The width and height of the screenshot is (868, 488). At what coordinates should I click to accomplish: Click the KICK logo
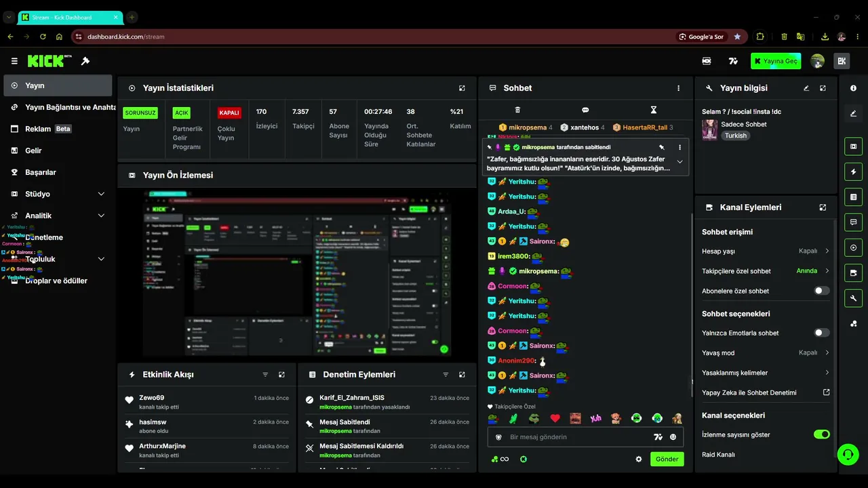pos(50,61)
